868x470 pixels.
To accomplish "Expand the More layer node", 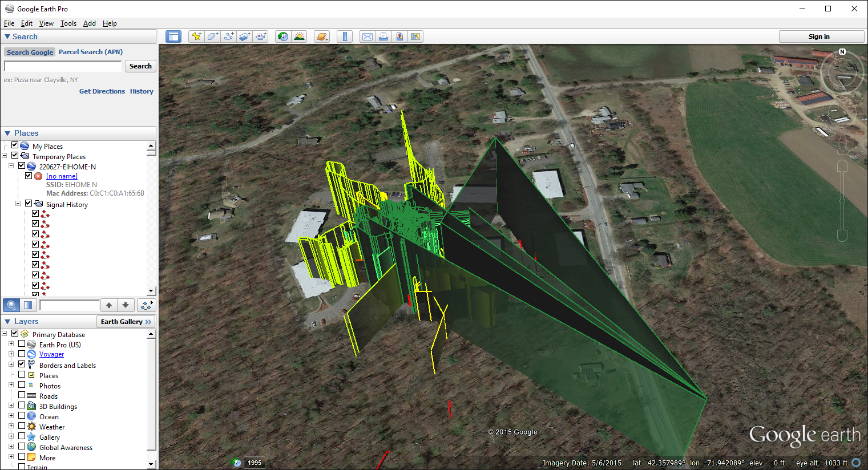I will click(11, 457).
